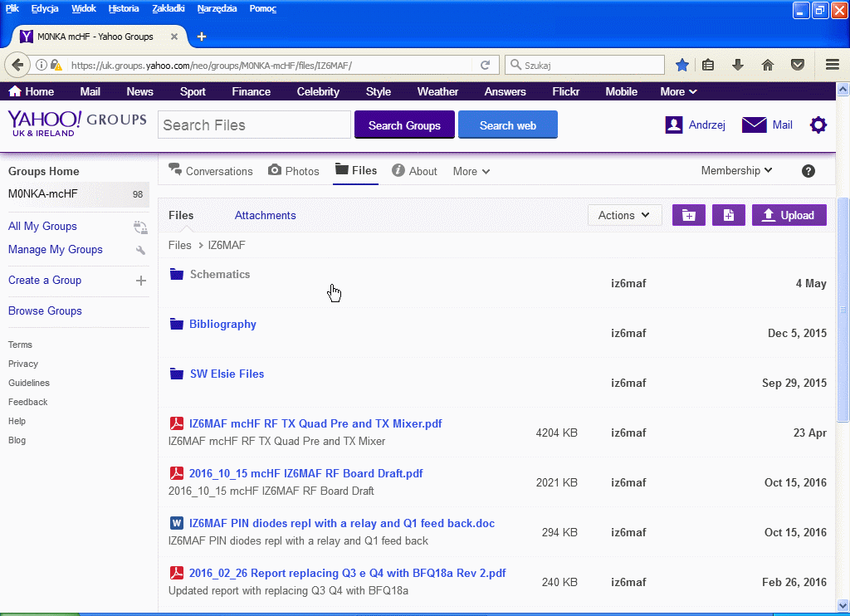
Task: Click the new folder icon button
Action: click(688, 215)
